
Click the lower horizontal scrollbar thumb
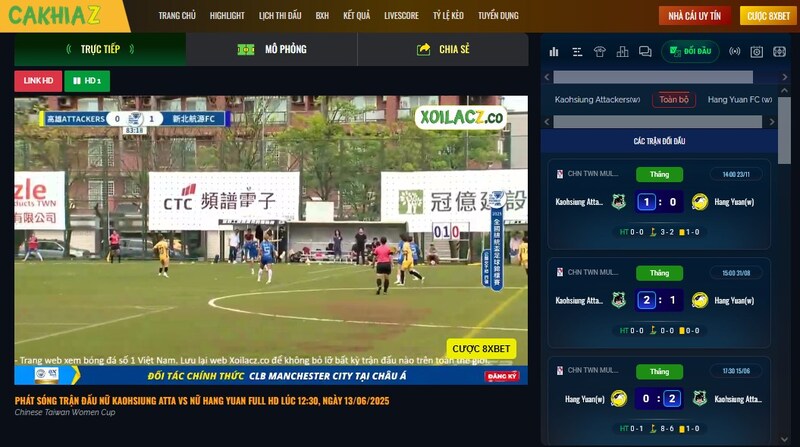658,121
